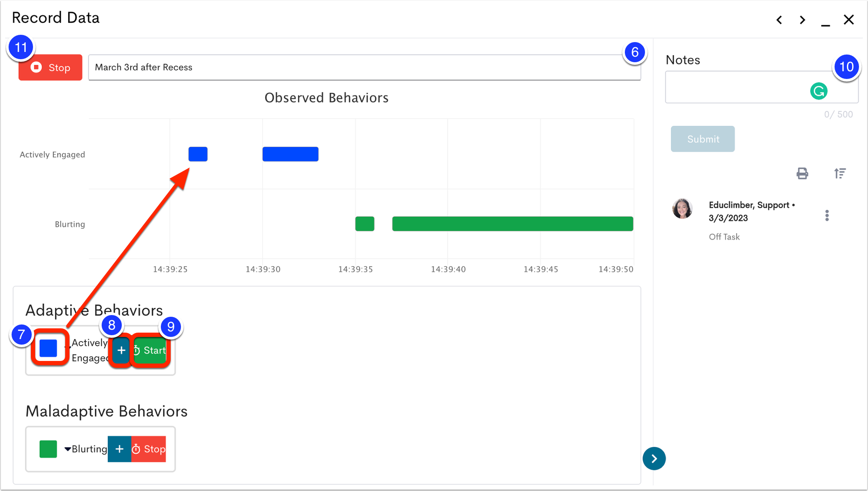This screenshot has height=491, width=868.
Task: Add a Blurting count with the plus button
Action: (119, 449)
